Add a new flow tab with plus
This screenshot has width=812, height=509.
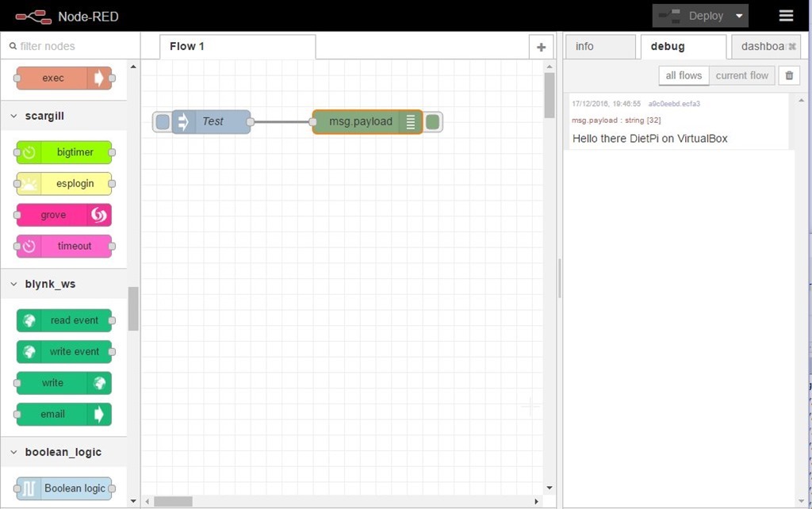541,47
